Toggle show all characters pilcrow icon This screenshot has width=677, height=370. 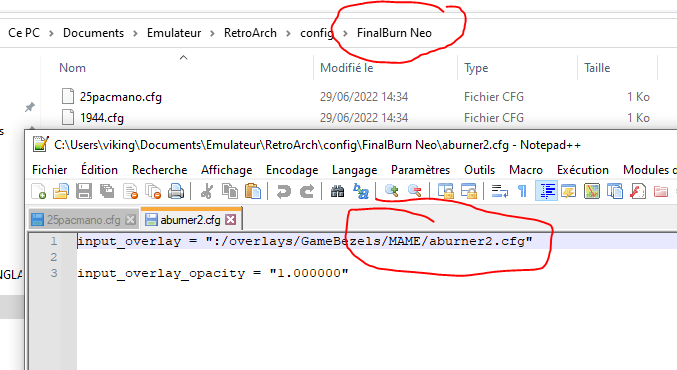[522, 191]
